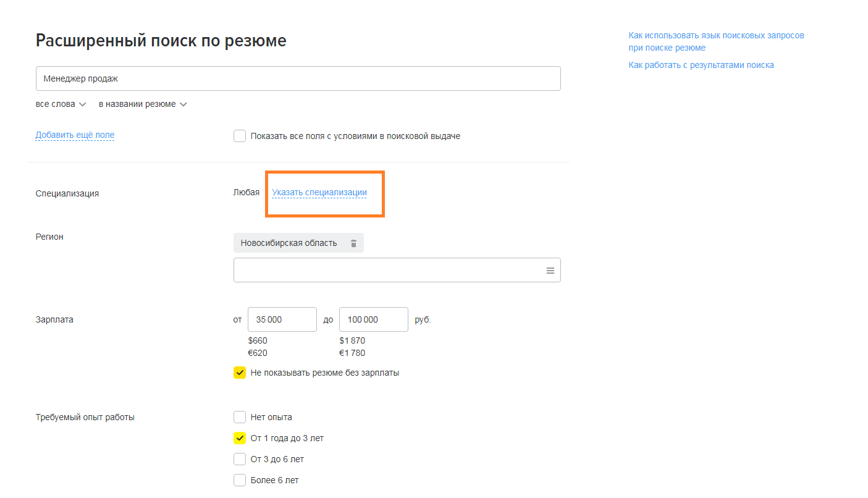Click the region input field

point(397,270)
